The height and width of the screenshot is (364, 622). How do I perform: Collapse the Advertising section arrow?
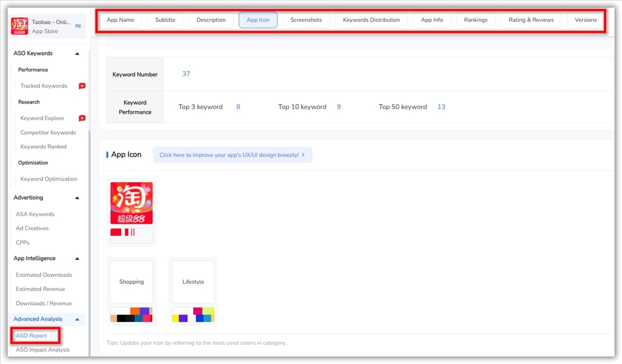(77, 198)
